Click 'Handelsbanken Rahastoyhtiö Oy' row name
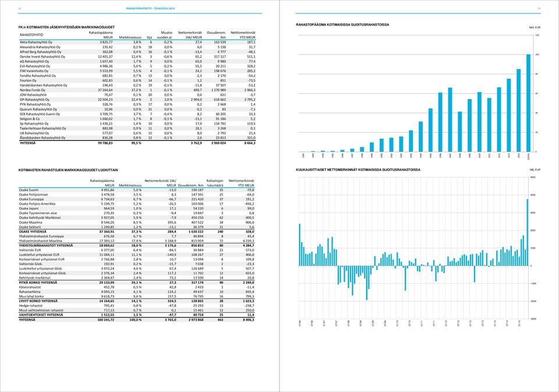Viewport: 559px width, 392px height. (x=44, y=85)
